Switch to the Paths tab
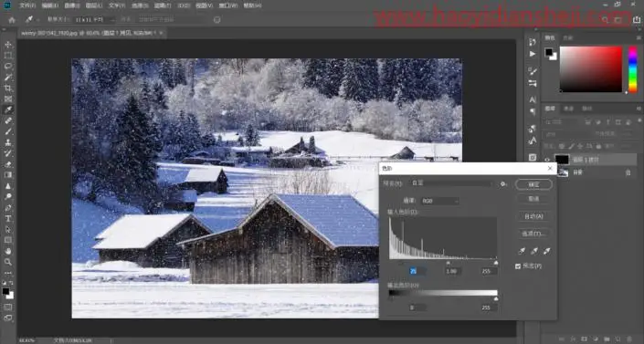This screenshot has height=344, width=644. tap(587, 109)
